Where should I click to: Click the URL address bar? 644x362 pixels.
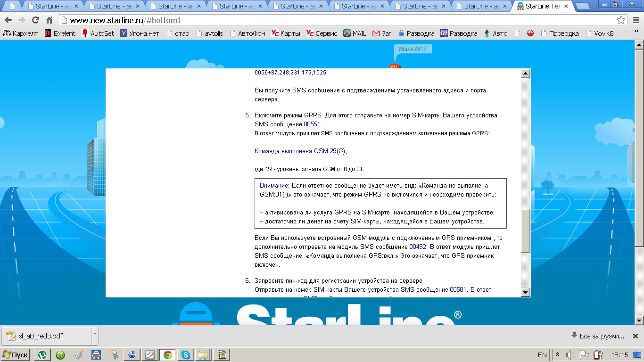330,20
